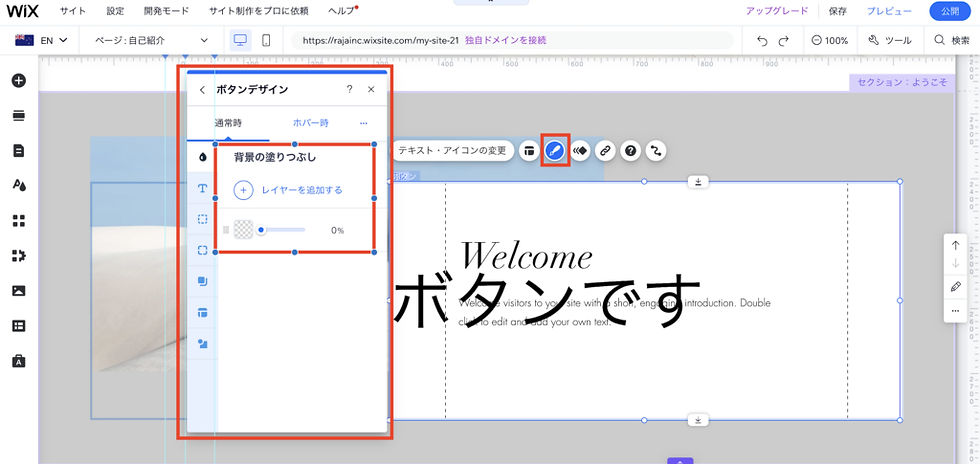Click the セクション：ようこそ label
The image size is (980, 464).
click(902, 83)
